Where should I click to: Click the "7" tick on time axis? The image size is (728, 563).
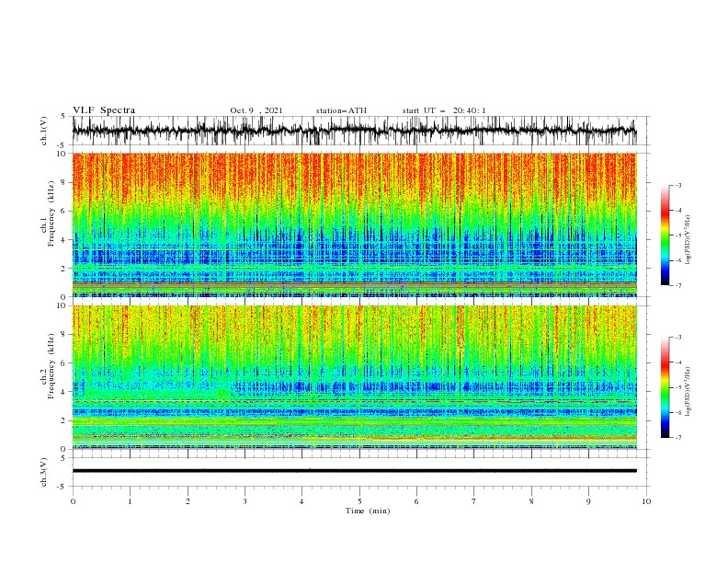tap(474, 501)
